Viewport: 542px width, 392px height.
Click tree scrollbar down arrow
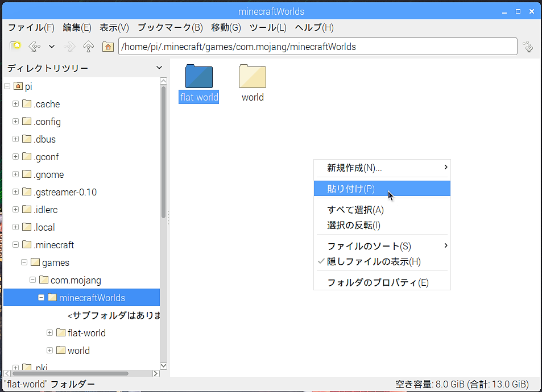pos(163,366)
